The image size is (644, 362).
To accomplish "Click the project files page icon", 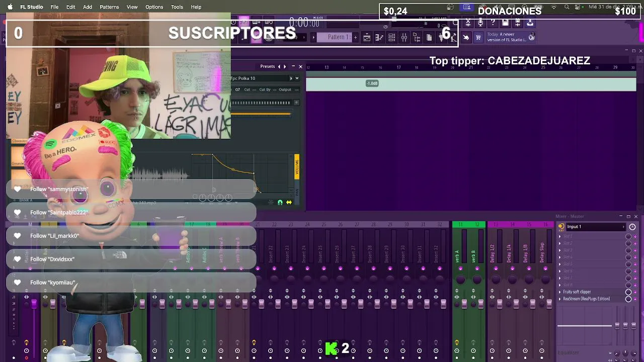I will 429,38.
